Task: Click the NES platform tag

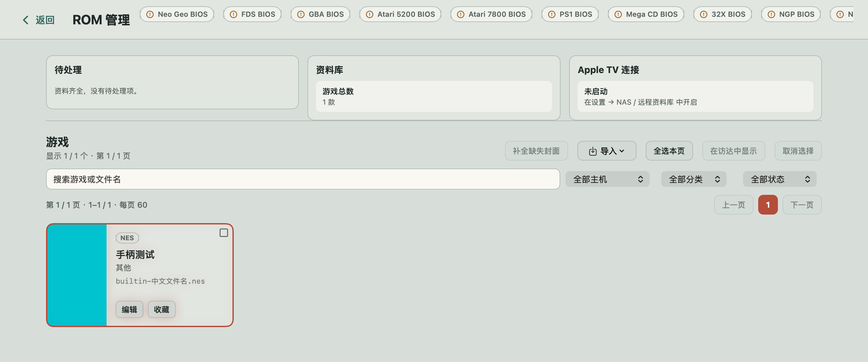Action: 127,238
